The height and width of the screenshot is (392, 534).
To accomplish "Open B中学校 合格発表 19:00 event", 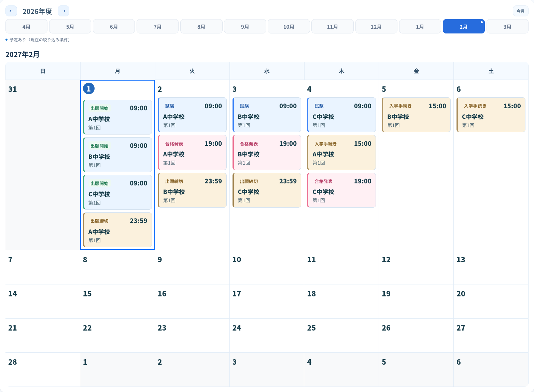I will [x=267, y=152].
